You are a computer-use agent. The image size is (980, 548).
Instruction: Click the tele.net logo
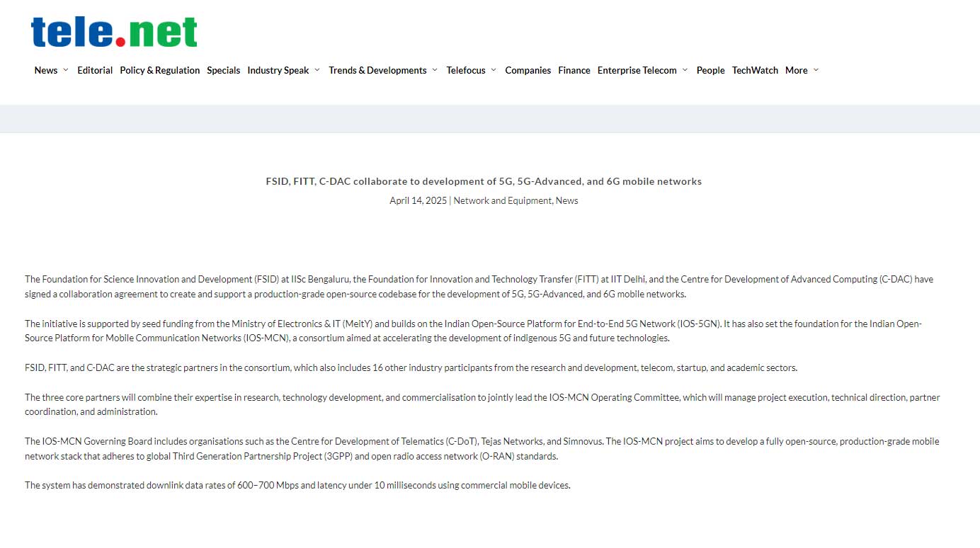[114, 33]
